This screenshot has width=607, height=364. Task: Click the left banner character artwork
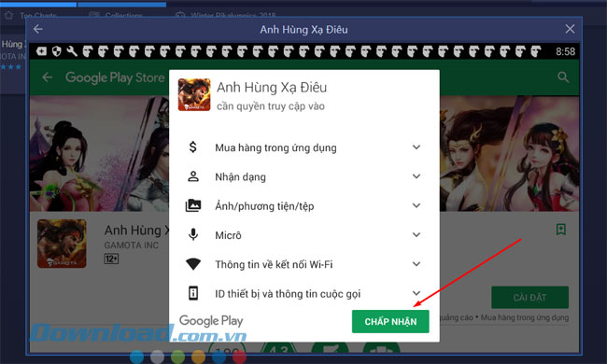coord(100,154)
